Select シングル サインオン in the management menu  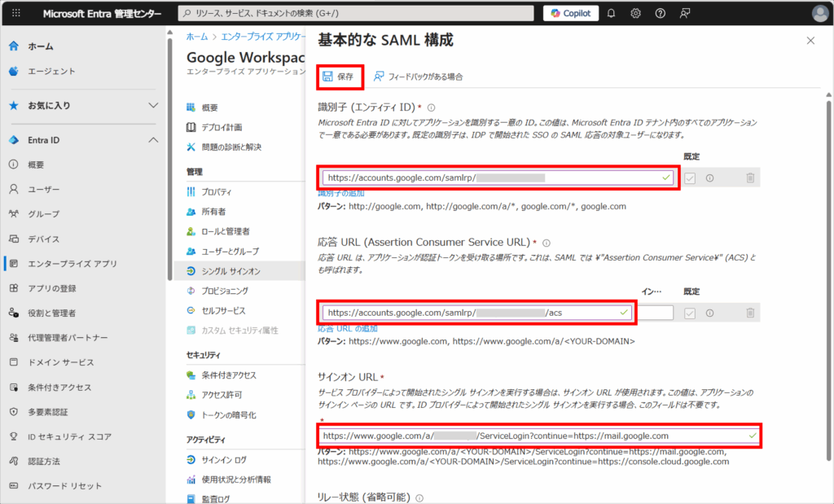tap(231, 271)
